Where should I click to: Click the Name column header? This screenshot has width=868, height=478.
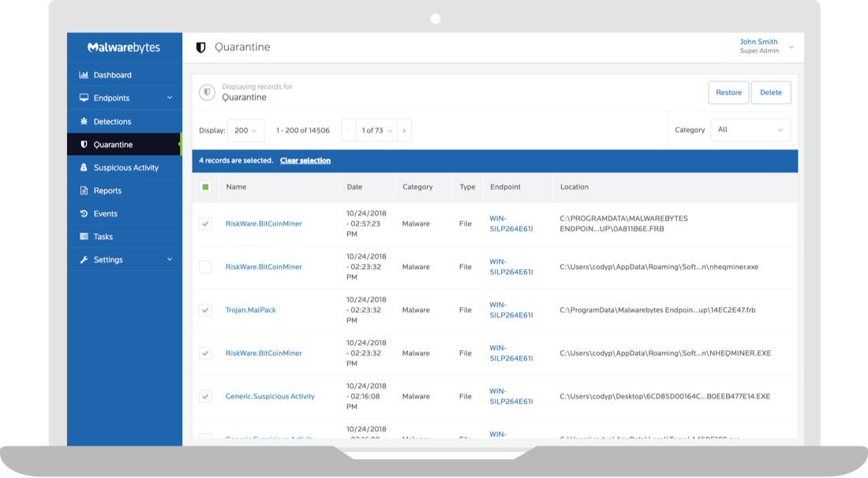236,187
